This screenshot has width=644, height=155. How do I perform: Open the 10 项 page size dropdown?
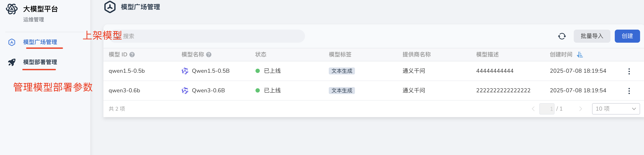616,109
